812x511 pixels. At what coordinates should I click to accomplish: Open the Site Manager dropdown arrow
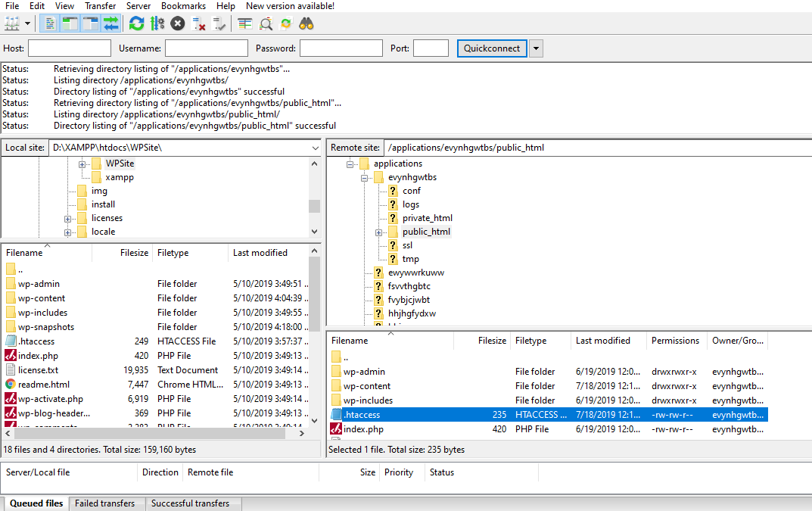point(27,23)
